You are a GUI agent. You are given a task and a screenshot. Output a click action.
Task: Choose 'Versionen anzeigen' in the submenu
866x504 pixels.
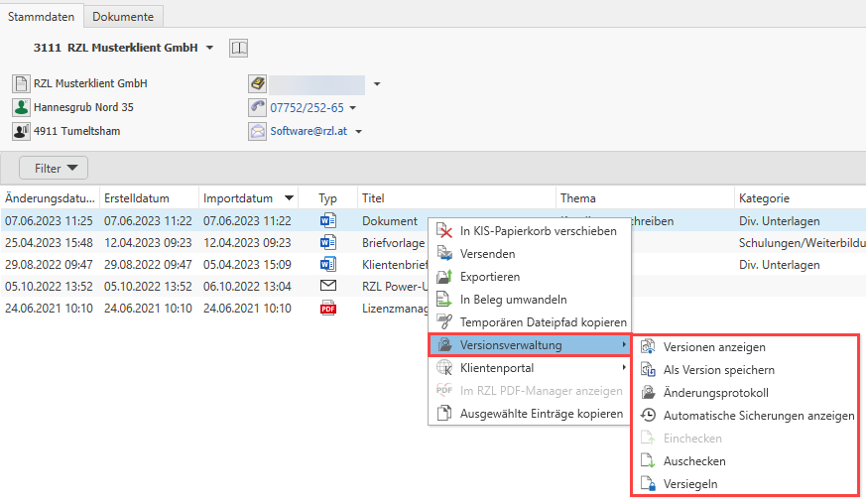coord(714,347)
